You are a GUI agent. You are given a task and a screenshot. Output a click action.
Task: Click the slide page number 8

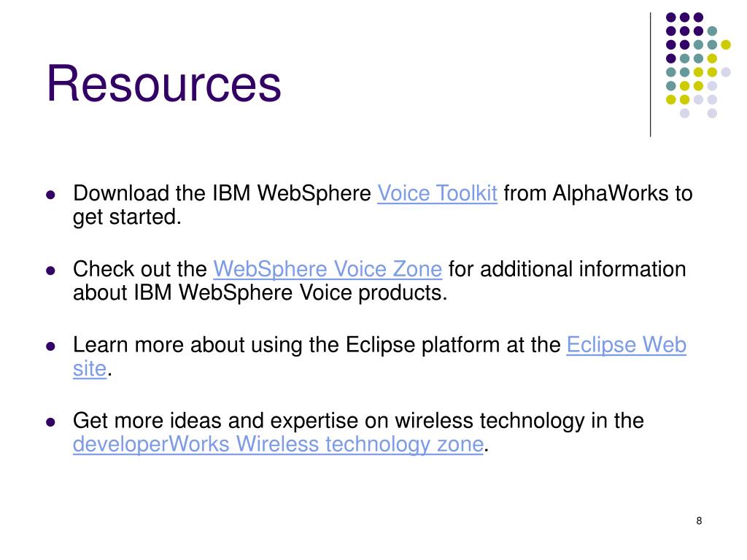click(699, 521)
